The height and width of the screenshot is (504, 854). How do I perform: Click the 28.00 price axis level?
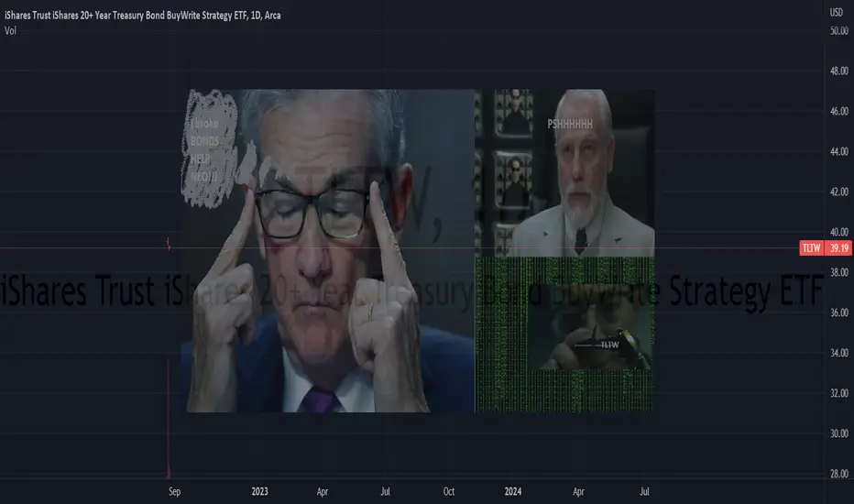click(x=838, y=474)
